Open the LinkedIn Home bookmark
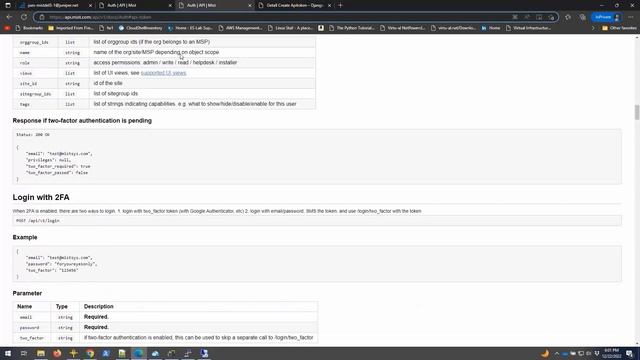 coord(491,28)
